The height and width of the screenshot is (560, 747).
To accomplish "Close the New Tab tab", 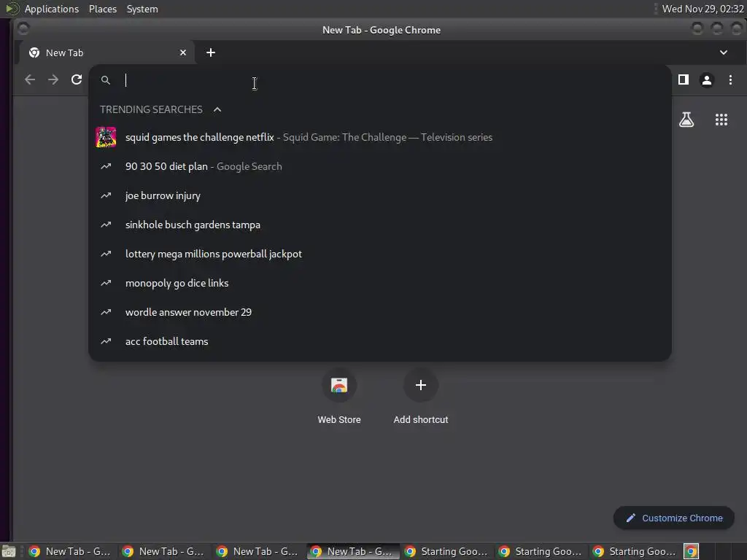I will point(183,52).
